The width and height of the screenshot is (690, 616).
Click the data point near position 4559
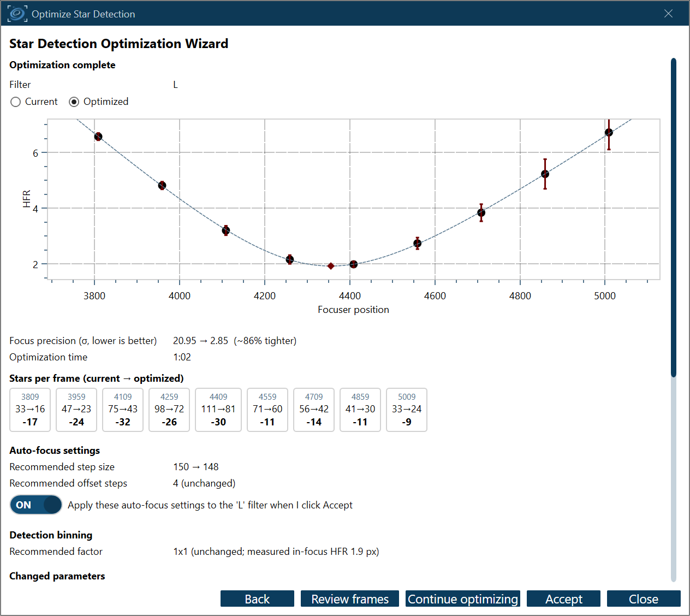pos(418,243)
